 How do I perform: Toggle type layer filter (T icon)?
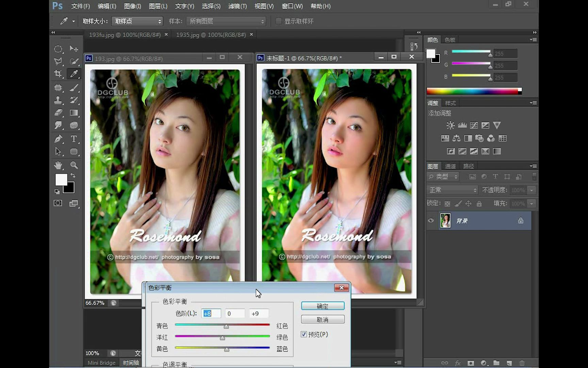[x=495, y=177]
